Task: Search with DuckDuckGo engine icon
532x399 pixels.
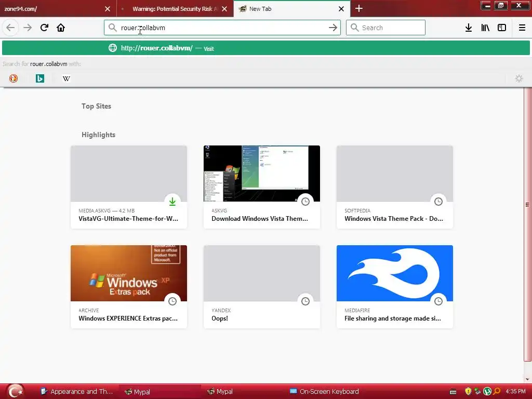Action: [13, 78]
